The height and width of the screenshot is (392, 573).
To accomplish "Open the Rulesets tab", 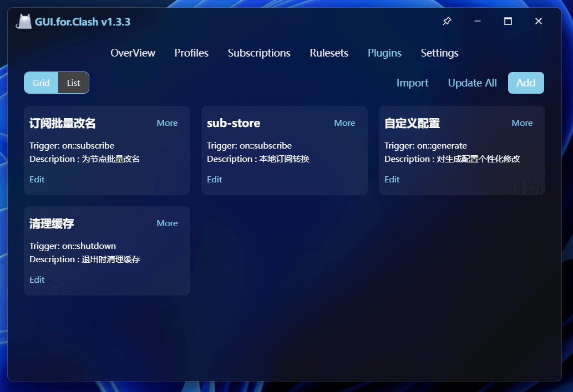I will pos(329,53).
